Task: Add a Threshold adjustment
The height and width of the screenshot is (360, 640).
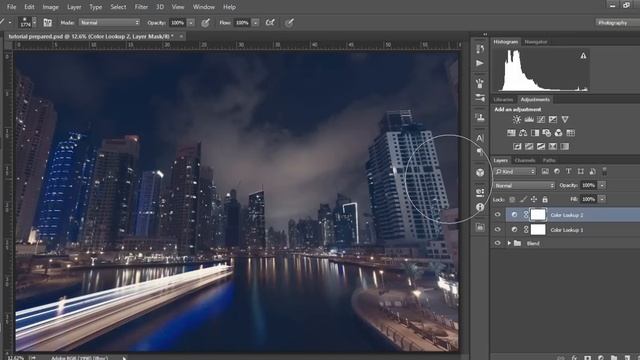Action: tap(541, 147)
